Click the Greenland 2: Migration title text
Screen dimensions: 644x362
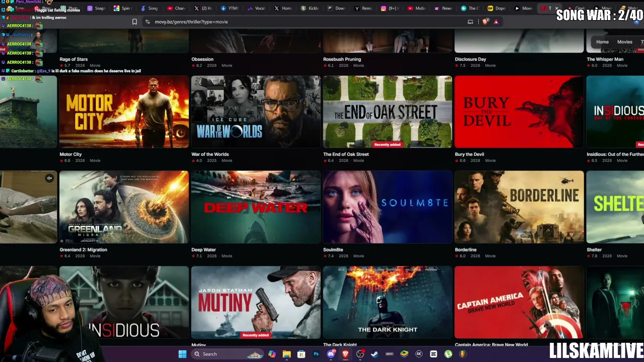pos(84,250)
